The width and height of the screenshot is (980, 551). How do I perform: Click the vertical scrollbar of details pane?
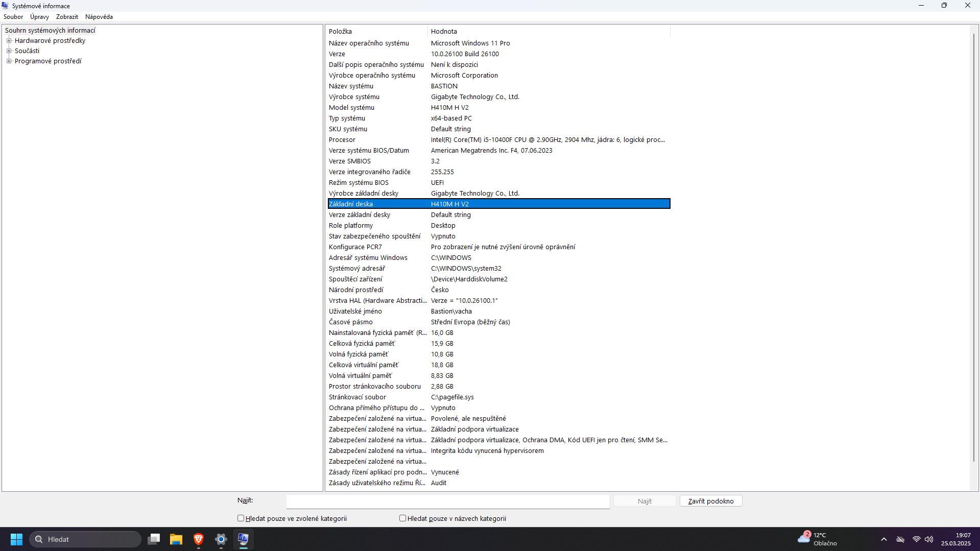coord(974,248)
